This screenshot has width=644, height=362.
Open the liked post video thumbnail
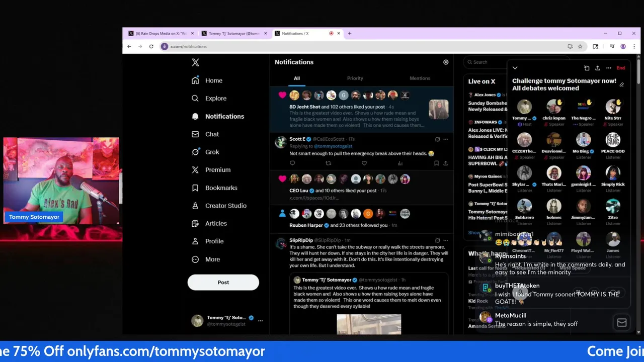coord(438,109)
